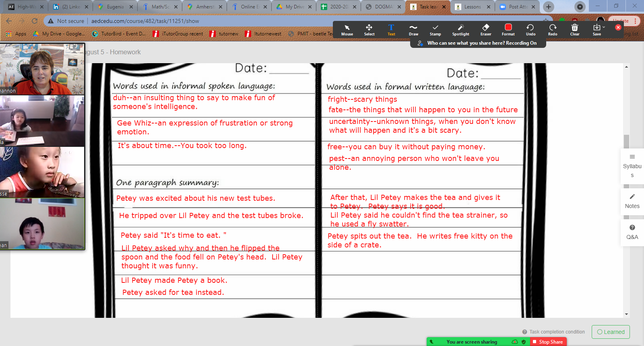The height and width of the screenshot is (346, 644).
Task: Clear all annotations with trash icon
Action: [x=575, y=30]
